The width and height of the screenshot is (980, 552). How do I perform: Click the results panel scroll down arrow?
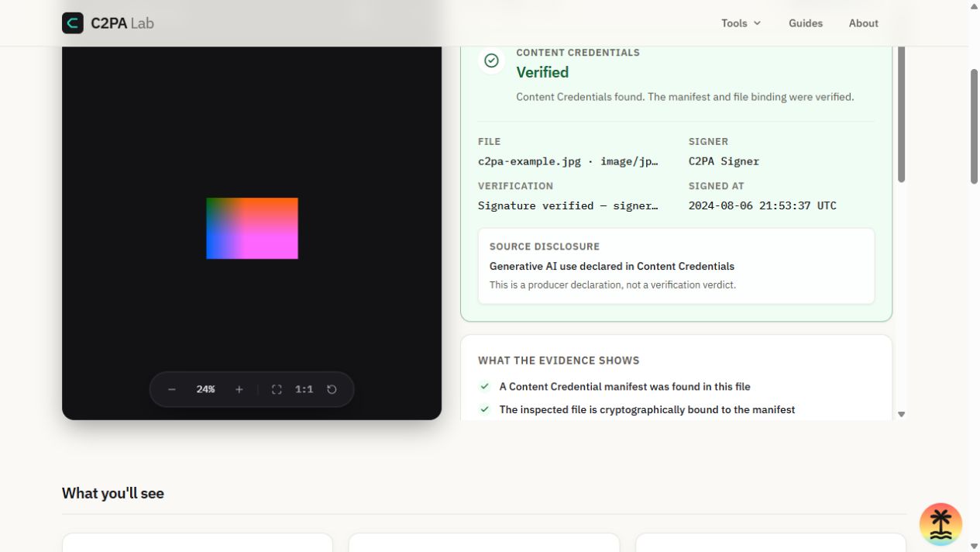pos(901,415)
